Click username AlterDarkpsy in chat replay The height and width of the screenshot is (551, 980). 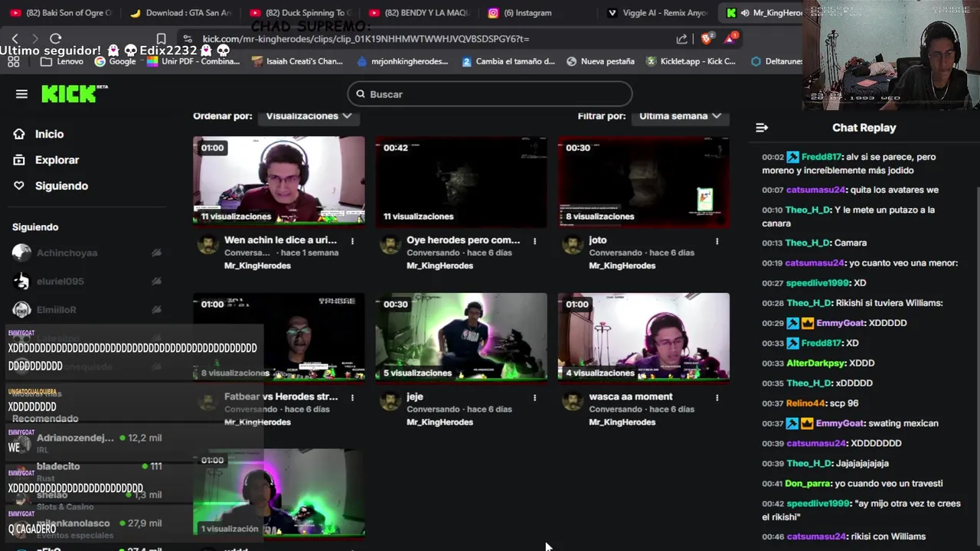click(815, 363)
